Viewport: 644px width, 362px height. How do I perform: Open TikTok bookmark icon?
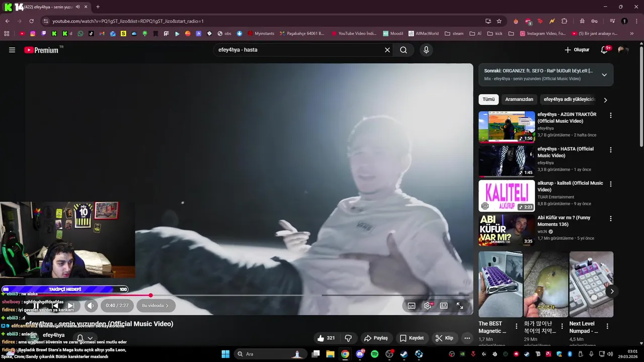coord(91,34)
